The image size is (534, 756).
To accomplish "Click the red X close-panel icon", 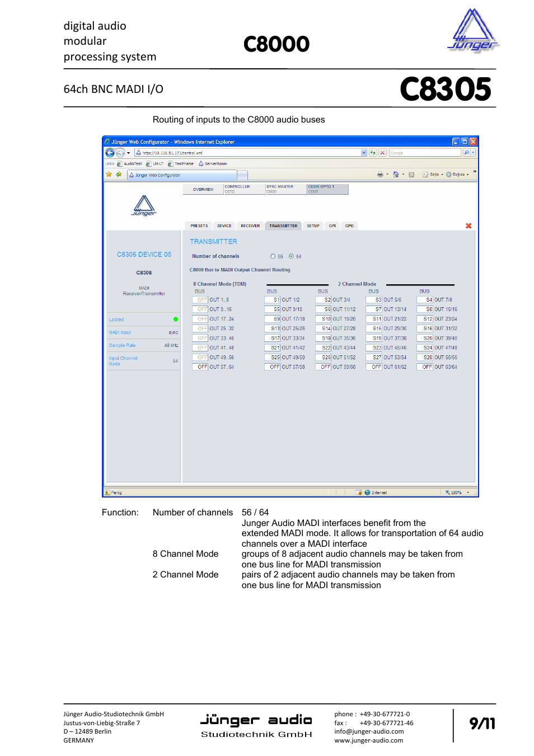I will click(469, 226).
